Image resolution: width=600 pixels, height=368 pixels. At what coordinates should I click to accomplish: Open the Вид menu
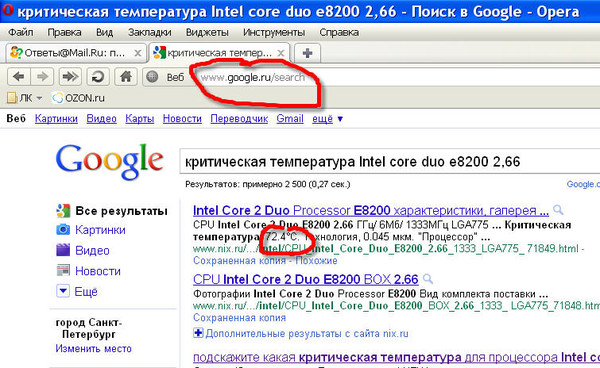pyautogui.click(x=104, y=33)
